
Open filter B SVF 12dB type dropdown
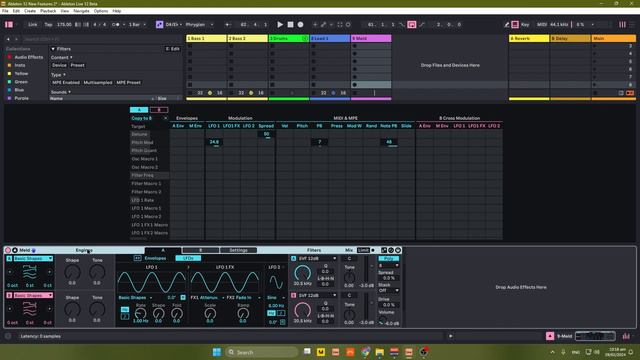point(317,296)
